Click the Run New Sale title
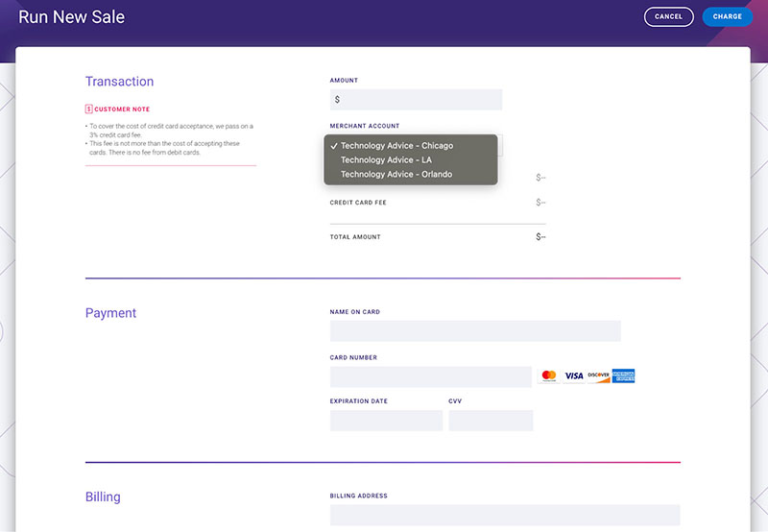Viewport: 768px width, 532px height. [72, 17]
